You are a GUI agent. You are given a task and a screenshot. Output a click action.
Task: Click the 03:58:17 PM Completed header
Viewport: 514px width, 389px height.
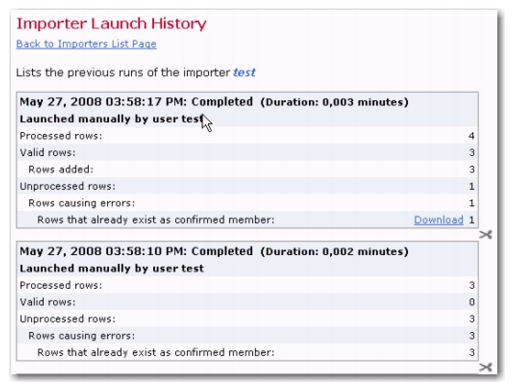(136, 102)
